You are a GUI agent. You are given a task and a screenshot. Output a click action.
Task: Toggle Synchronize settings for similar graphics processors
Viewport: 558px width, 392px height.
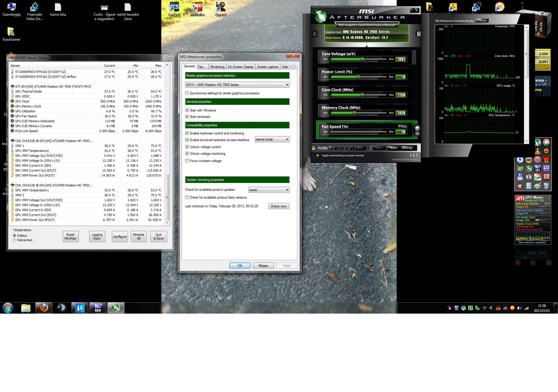click(187, 93)
